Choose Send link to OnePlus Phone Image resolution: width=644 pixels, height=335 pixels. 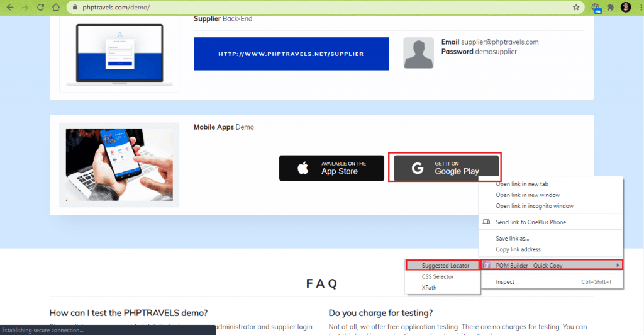(551, 222)
